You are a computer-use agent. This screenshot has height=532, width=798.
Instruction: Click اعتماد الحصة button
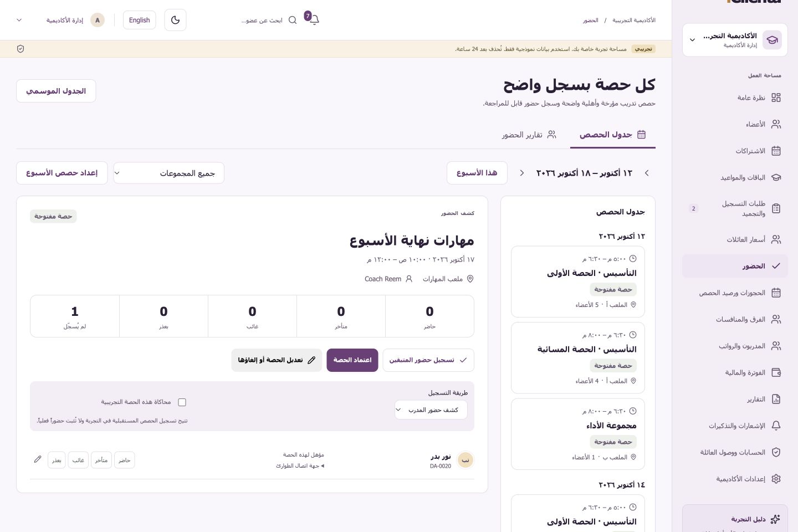tap(352, 360)
